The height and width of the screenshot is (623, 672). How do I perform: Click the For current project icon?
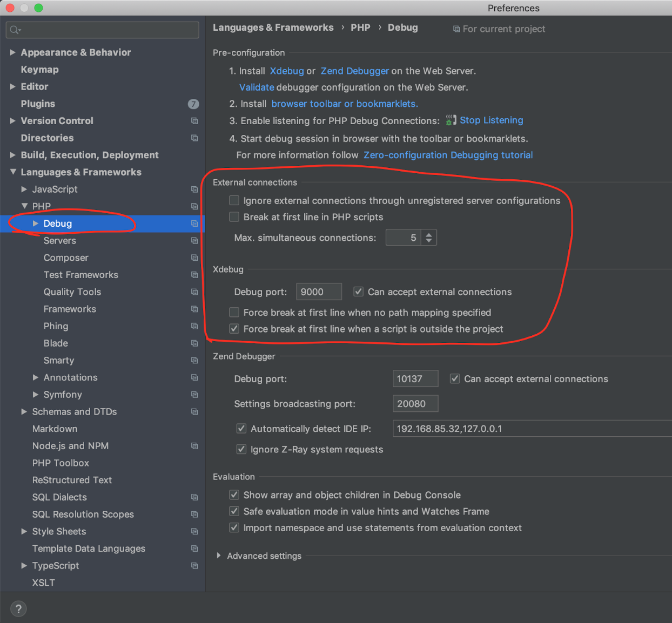[x=456, y=29]
